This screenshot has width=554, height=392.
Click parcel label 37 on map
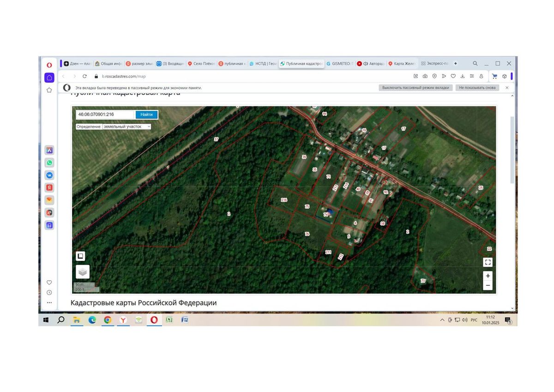[216, 139]
